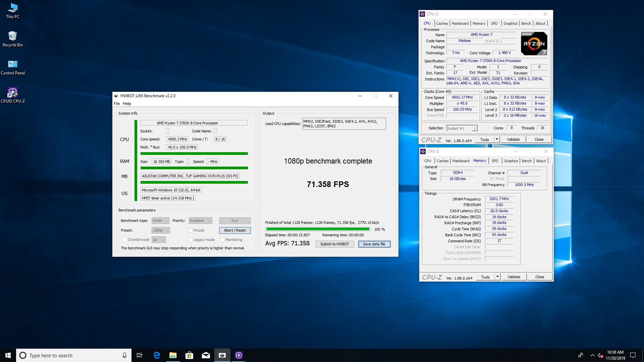
Task: Click the muted volume icon
Action: pyautogui.click(x=601, y=355)
